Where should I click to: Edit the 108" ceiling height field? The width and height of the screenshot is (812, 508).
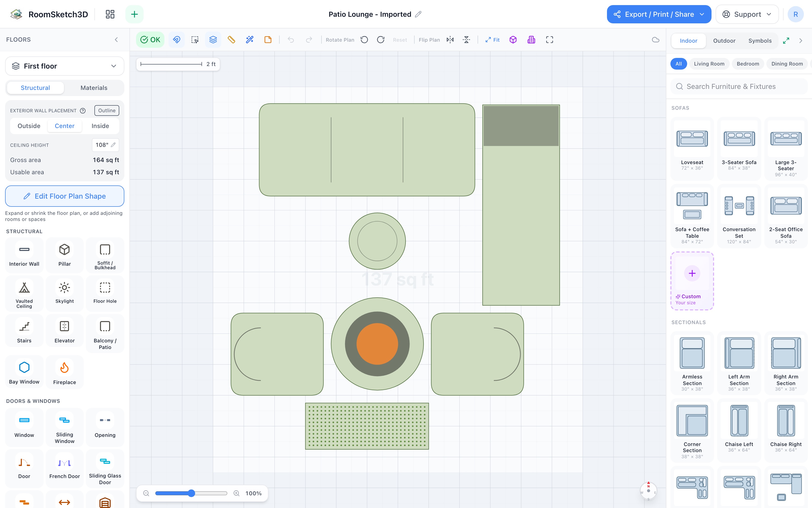pos(105,145)
